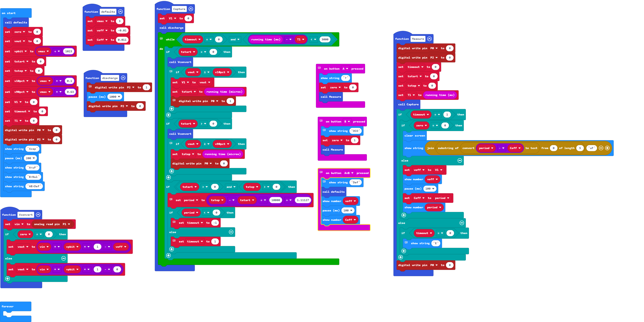Click the collapse arrow on function discharge
Image resolution: width=644 pixels, height=322 pixels.
pyautogui.click(x=125, y=78)
